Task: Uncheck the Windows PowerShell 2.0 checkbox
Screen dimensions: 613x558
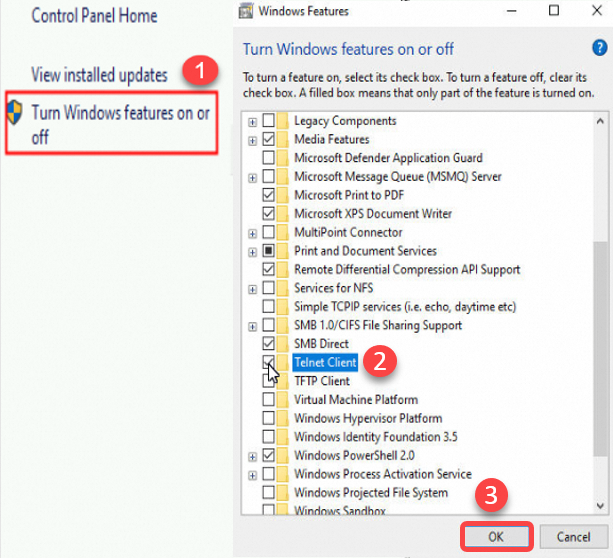Action: (269, 456)
